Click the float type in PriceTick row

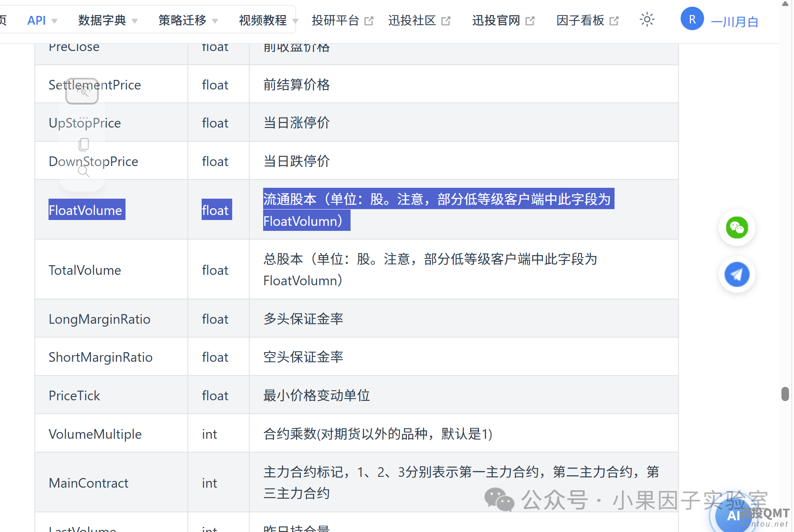215,396
